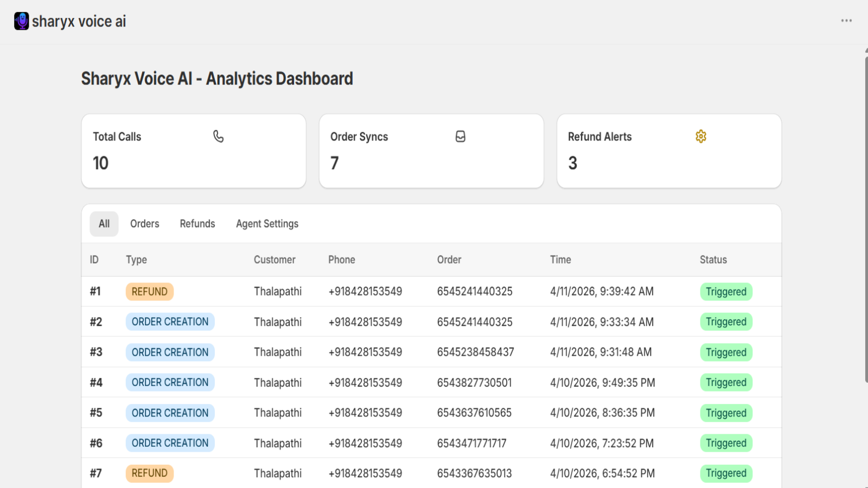Click the Triggered status in row #4
The image size is (868, 488).
coord(726,383)
